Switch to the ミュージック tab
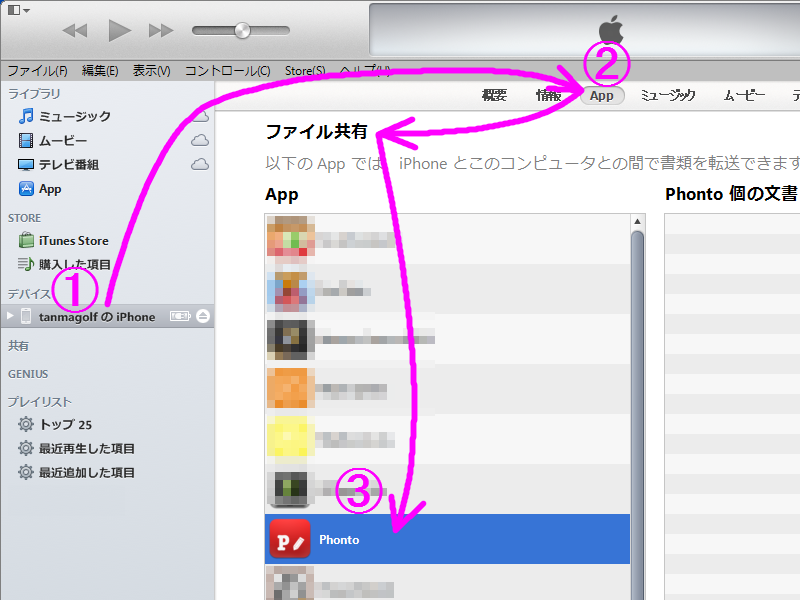Viewport: 800px width, 600px height. pyautogui.click(x=668, y=95)
